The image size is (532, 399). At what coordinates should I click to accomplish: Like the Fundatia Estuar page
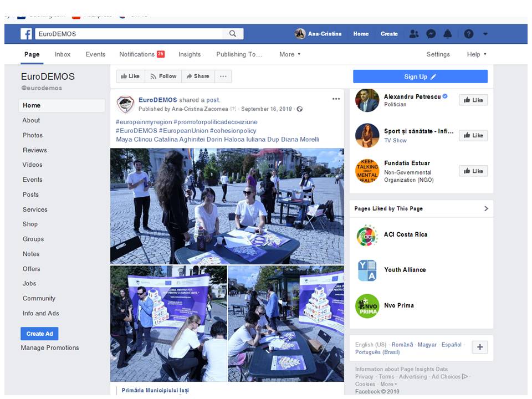(x=473, y=171)
